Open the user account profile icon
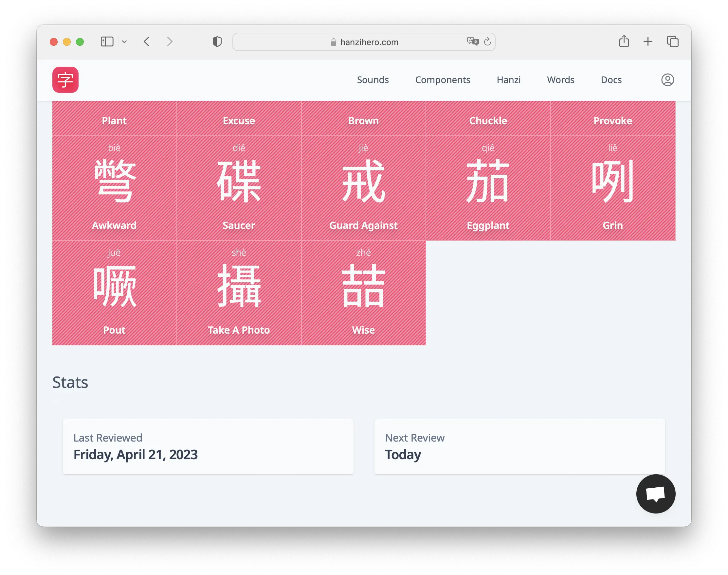Screen dimensions: 728x575 667,80
